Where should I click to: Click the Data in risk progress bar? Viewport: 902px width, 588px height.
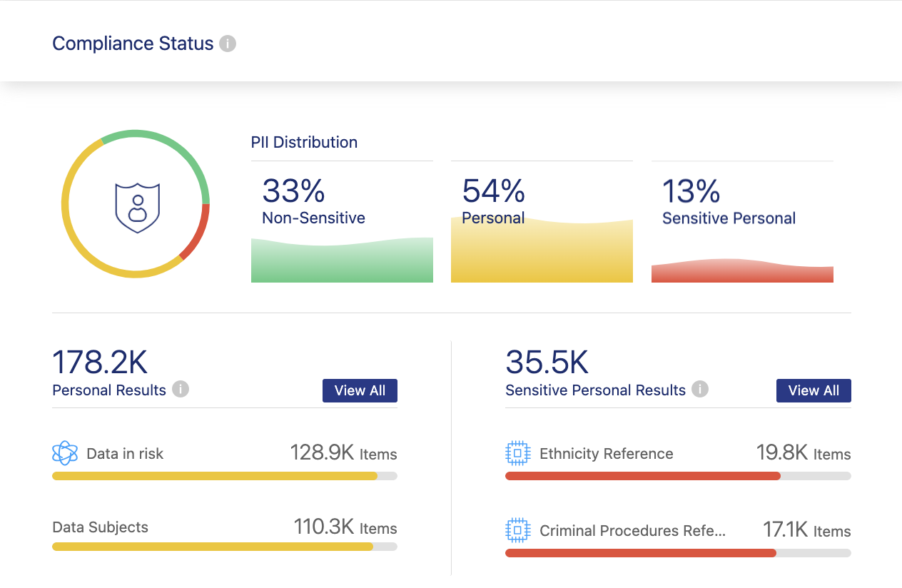tap(224, 476)
